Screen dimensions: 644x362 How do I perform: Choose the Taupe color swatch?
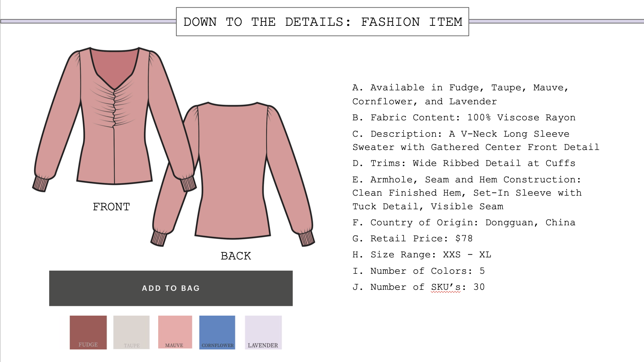[131, 332]
